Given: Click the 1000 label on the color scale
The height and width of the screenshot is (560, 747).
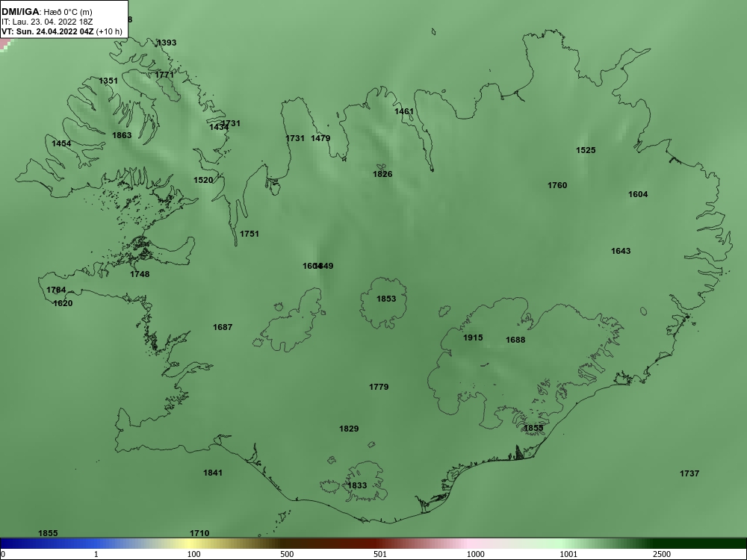Looking at the screenshot, I should click(475, 554).
